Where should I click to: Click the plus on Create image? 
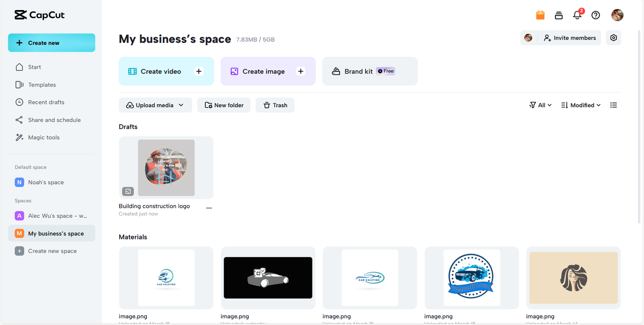tap(301, 71)
